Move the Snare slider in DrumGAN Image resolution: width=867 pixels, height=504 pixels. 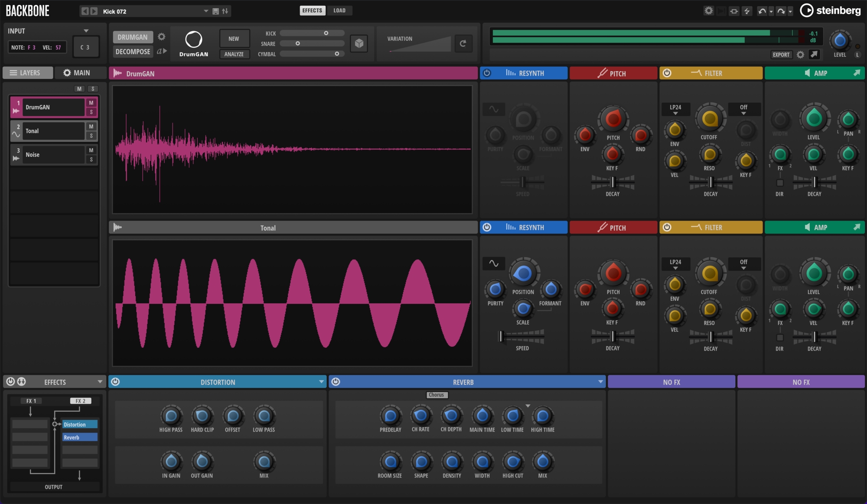297,43
